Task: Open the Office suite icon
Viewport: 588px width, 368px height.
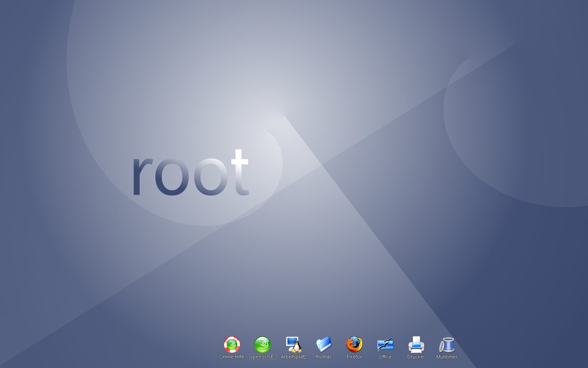Action: [385, 345]
